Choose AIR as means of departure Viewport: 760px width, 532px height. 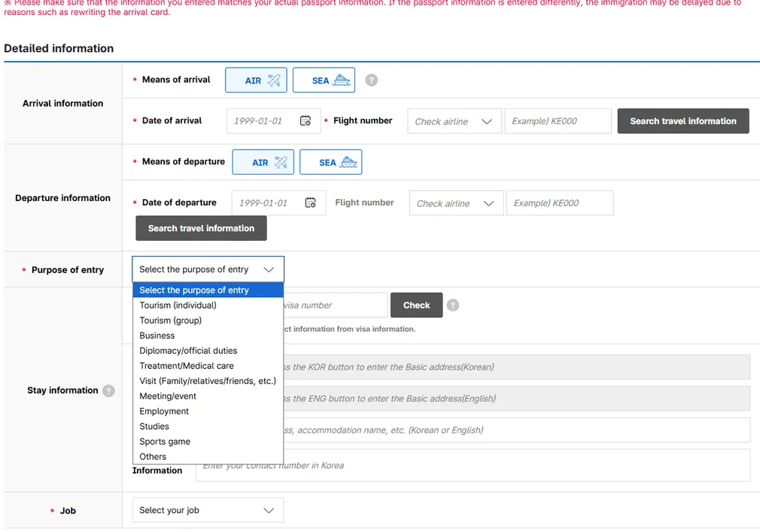263,162
